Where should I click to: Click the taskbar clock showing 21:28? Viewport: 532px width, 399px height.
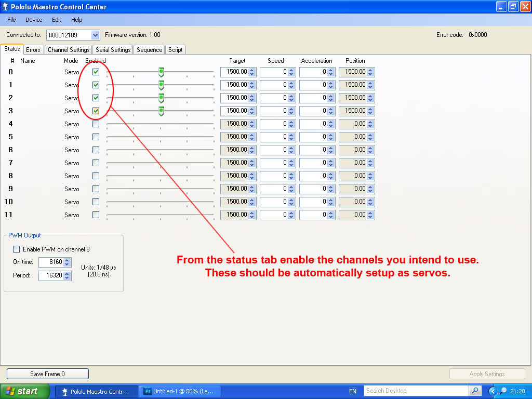coord(518,391)
